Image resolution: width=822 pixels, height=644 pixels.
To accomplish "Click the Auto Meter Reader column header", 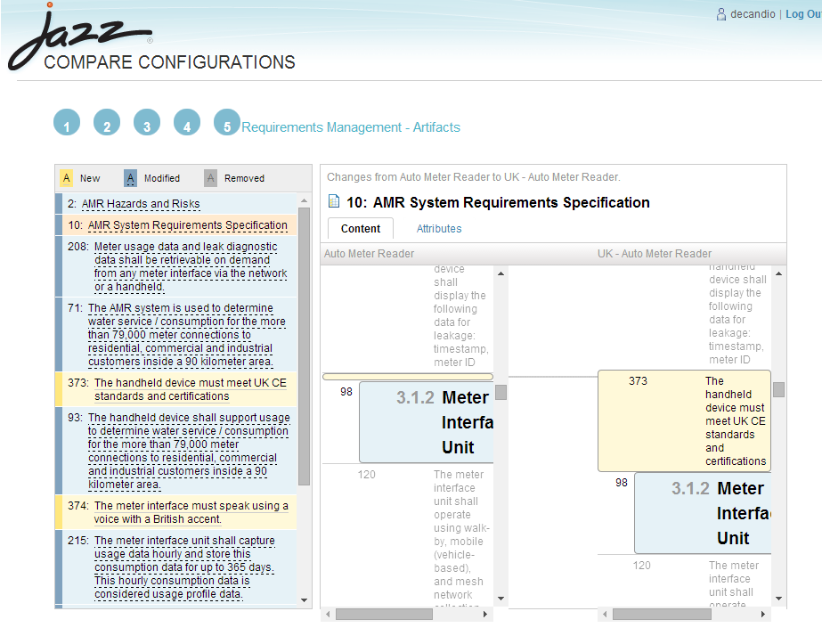I will click(x=369, y=254).
